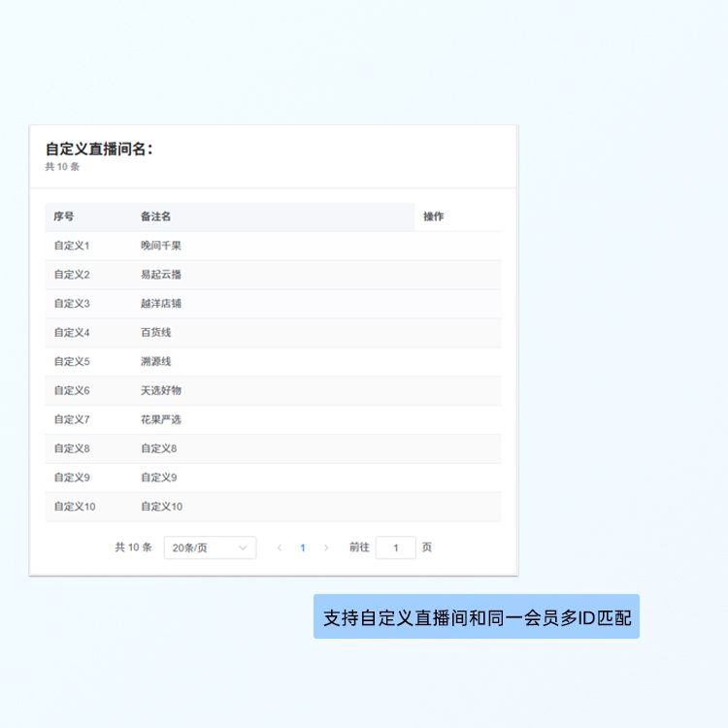Viewport: 728px width, 728px height.
Task: Select the 天选好物 row
Action: pos(161,390)
